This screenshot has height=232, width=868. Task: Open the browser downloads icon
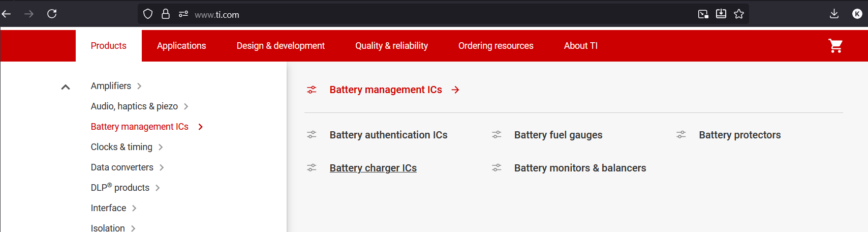pyautogui.click(x=834, y=14)
